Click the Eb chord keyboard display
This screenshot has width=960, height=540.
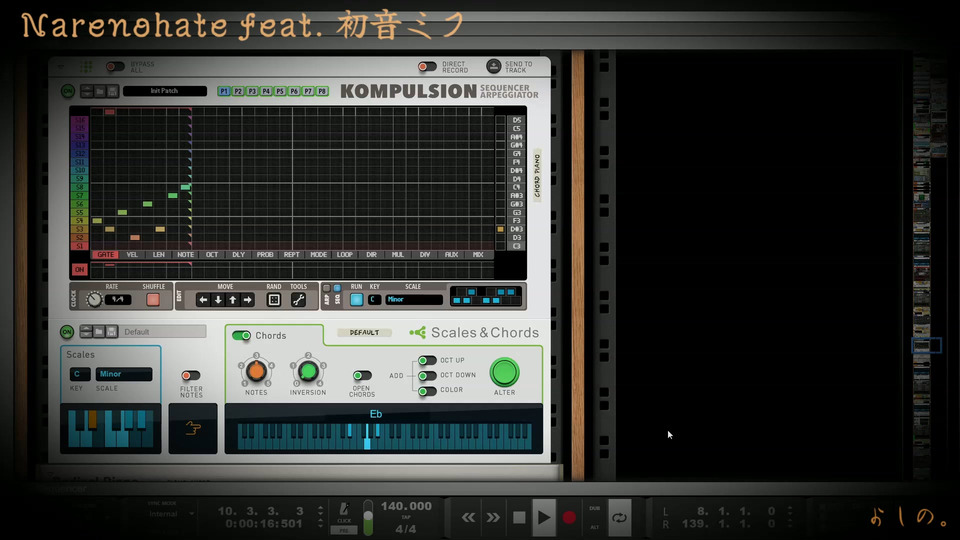[x=384, y=430]
